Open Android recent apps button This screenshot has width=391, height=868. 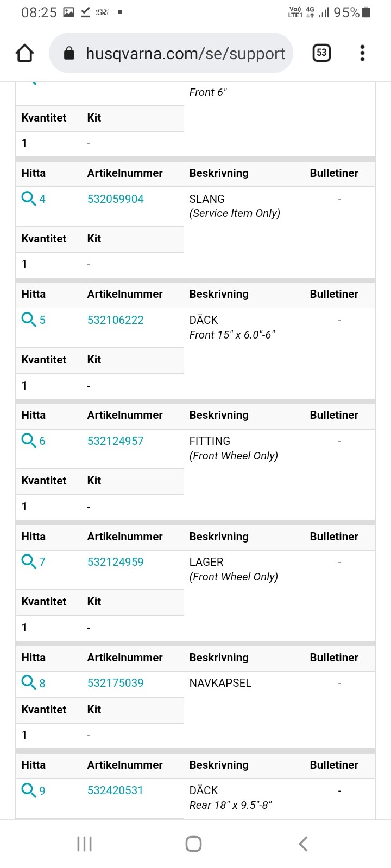(x=84, y=844)
